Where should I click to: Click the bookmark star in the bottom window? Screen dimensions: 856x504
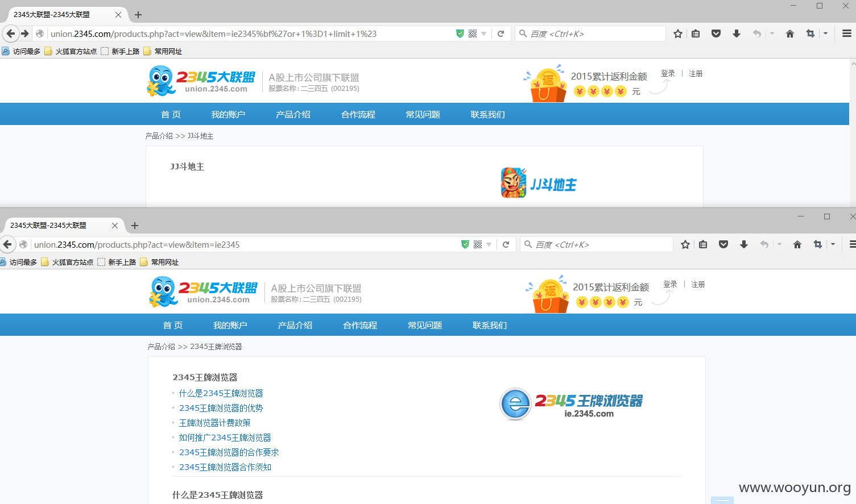685,244
